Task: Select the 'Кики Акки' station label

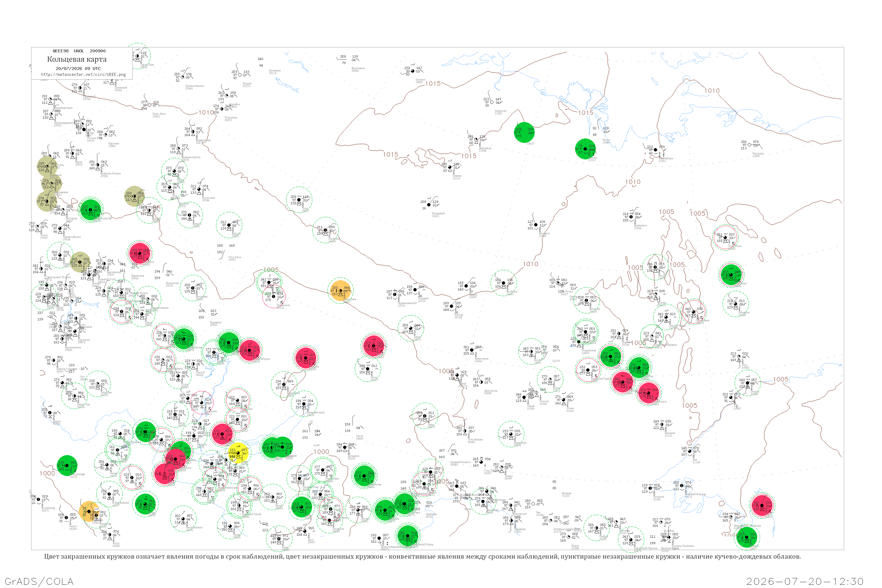Action: [x=159, y=113]
